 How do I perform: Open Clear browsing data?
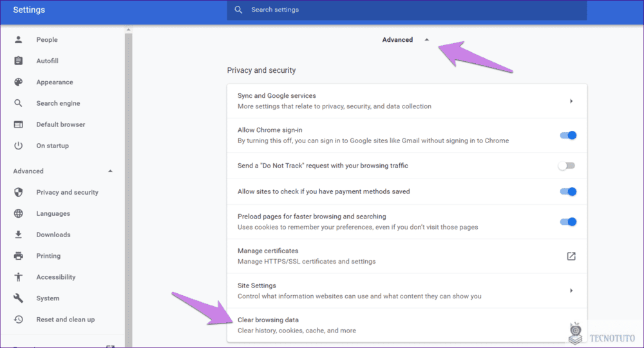click(x=406, y=325)
